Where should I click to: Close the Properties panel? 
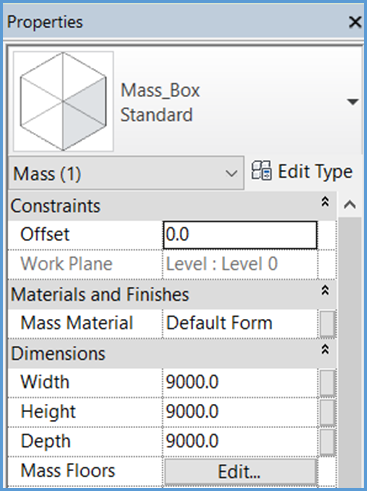click(355, 22)
